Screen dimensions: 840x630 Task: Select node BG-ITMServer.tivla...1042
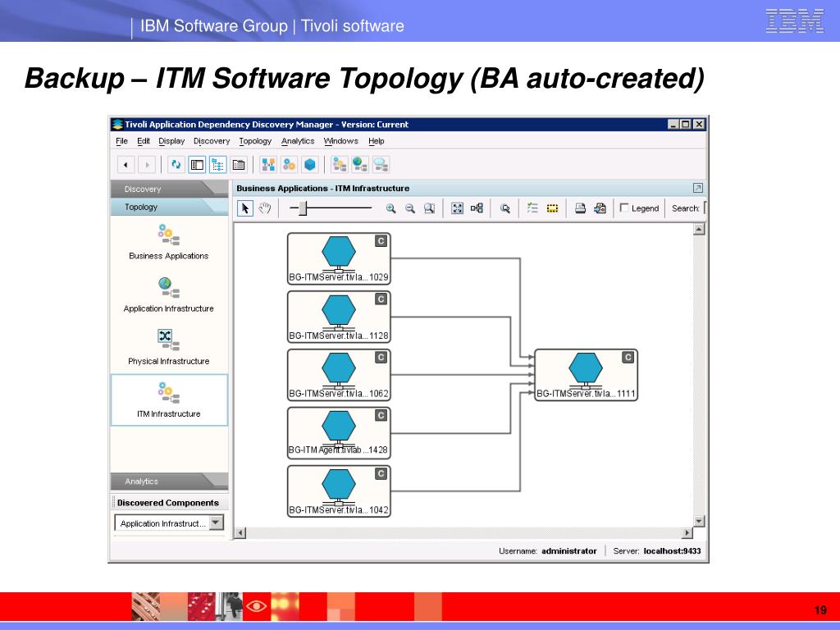339,491
